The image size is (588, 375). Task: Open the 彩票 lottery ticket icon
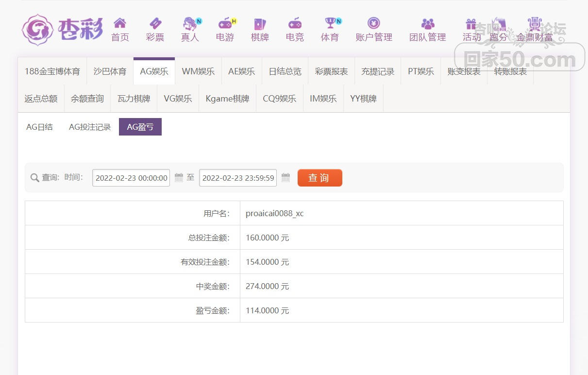[x=155, y=23]
